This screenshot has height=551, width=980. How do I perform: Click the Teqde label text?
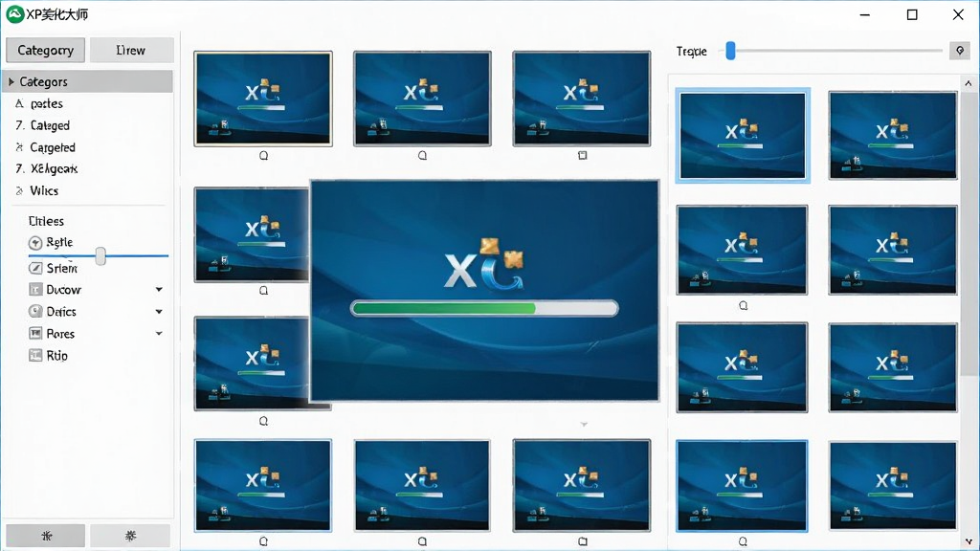(691, 52)
